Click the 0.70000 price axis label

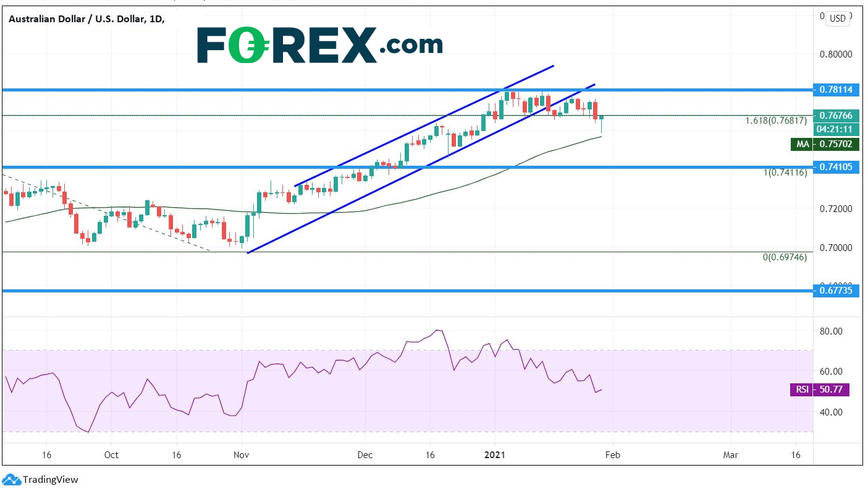[835, 248]
